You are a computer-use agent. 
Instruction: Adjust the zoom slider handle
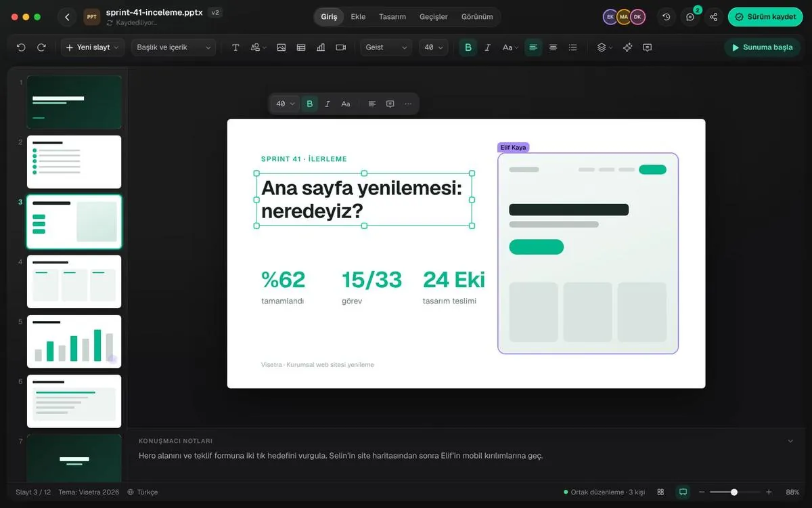click(734, 492)
